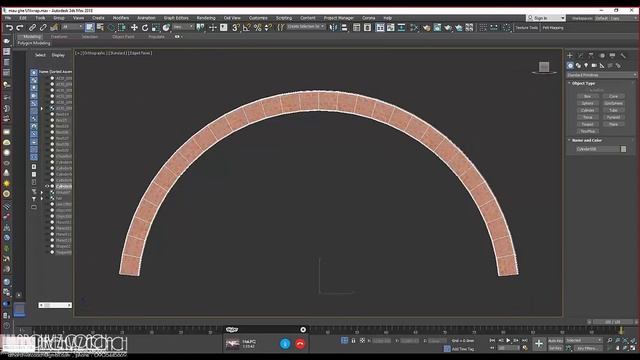Click the Box primitive button
The height and width of the screenshot is (360, 640).
coord(588,96)
